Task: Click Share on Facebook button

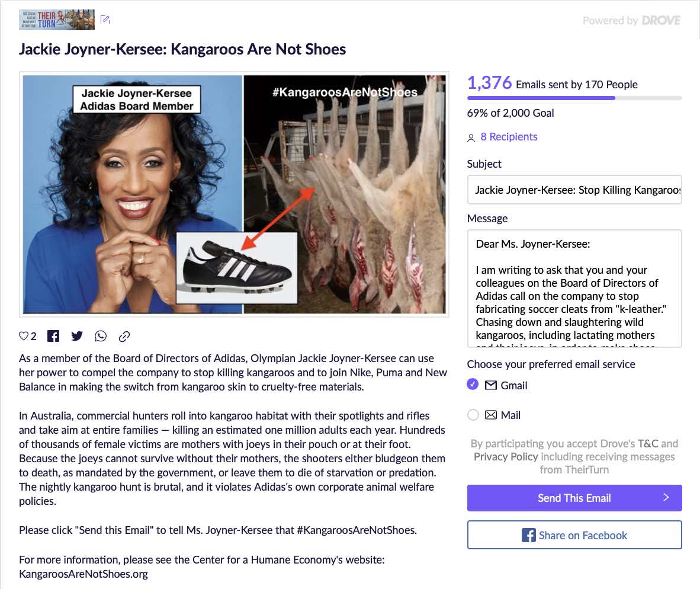Action: point(574,535)
